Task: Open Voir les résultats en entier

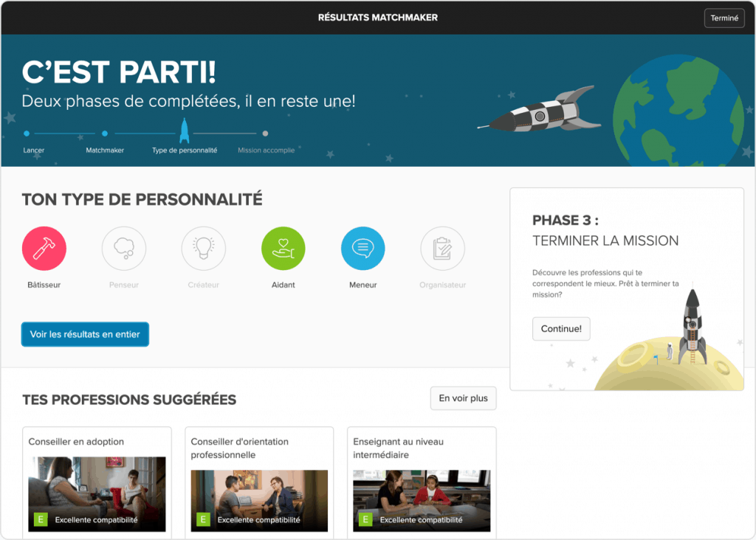Action: coord(85,334)
